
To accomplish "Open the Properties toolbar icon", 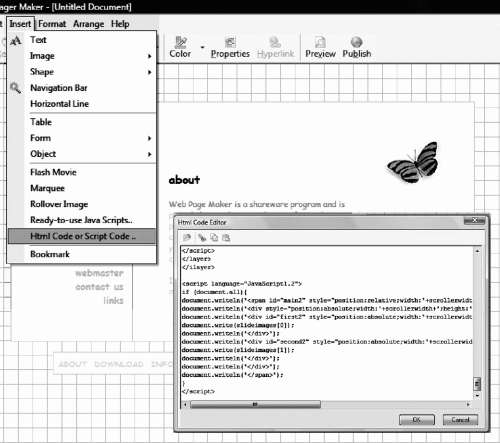I will coord(230,47).
